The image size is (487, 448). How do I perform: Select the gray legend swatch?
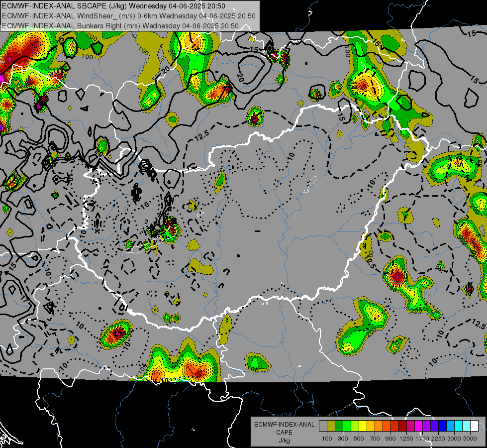(323, 426)
